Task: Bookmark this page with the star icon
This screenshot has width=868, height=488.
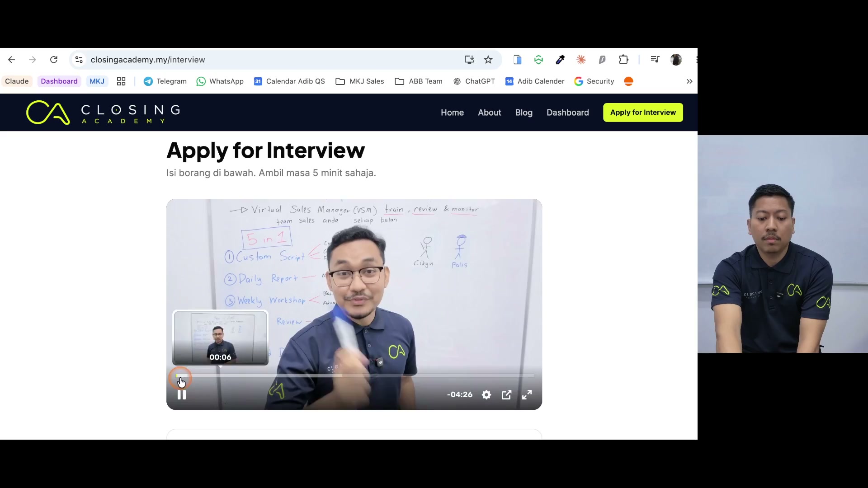Action: (488, 60)
